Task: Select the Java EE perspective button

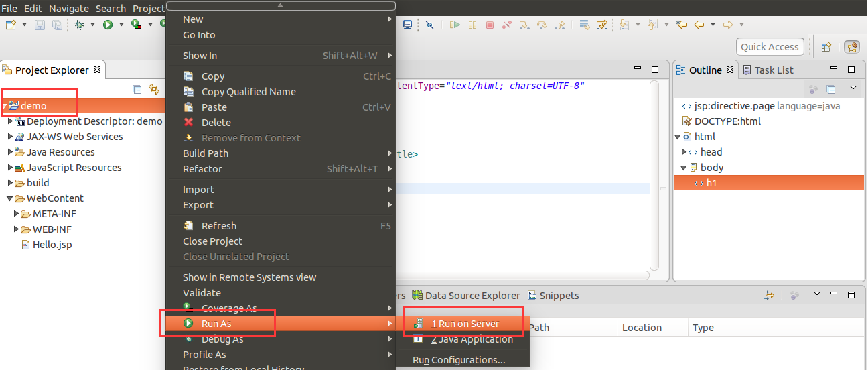Action: tap(852, 47)
